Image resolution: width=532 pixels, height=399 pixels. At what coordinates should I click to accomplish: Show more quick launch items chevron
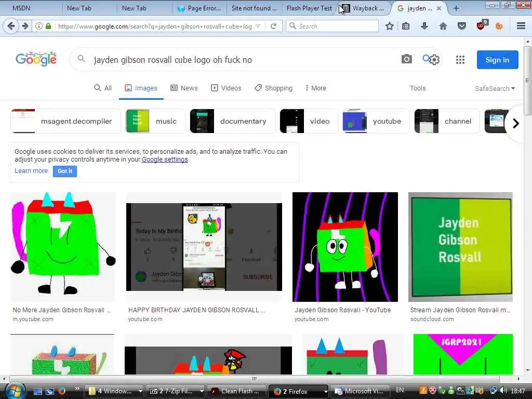[x=77, y=389]
